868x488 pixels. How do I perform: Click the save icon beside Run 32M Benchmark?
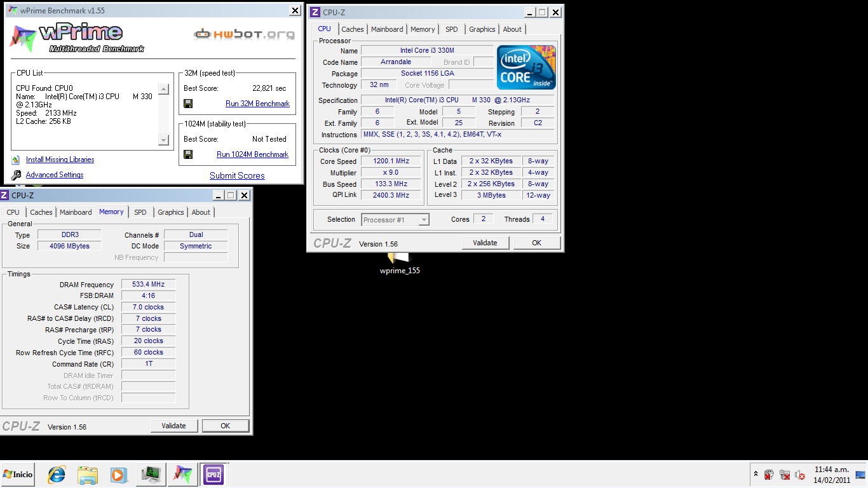click(188, 104)
